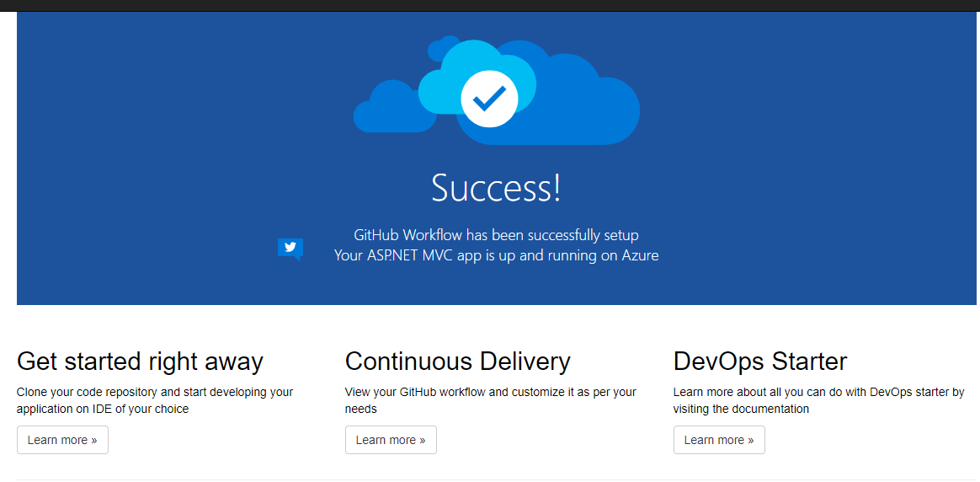Viewport: 980px width, 482px height.
Task: Click the DevOps starter documentation description
Action: click(x=818, y=400)
